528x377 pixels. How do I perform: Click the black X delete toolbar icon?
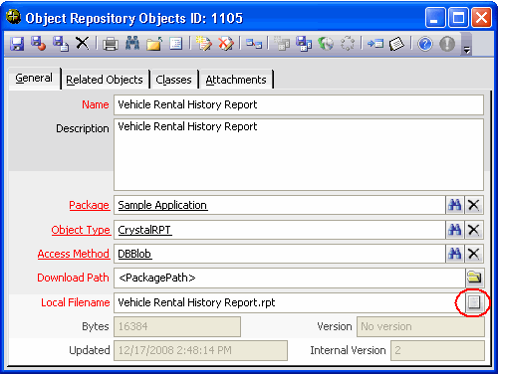coord(82,44)
